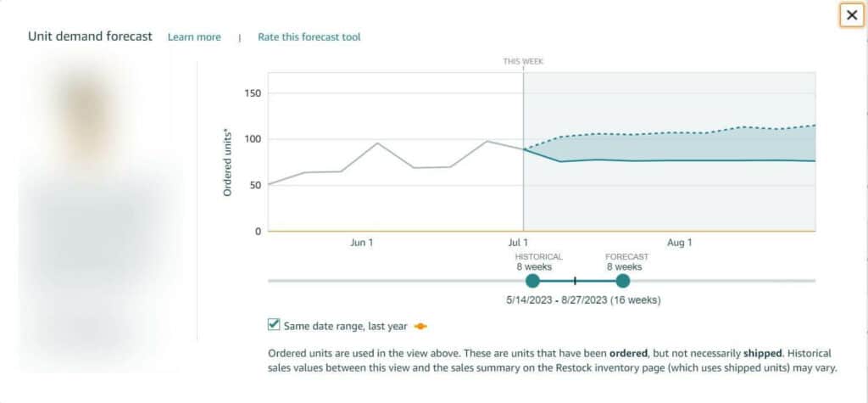Click the Jun 1 axis label

[x=362, y=243]
